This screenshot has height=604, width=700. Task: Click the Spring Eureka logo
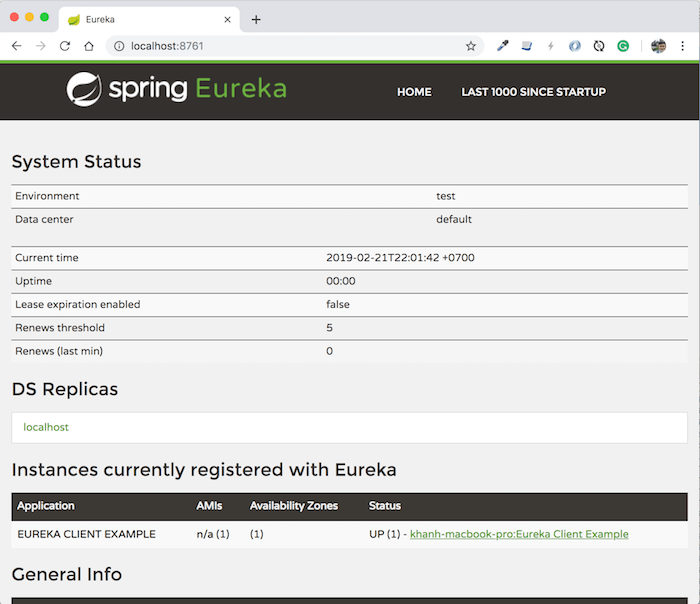point(176,89)
